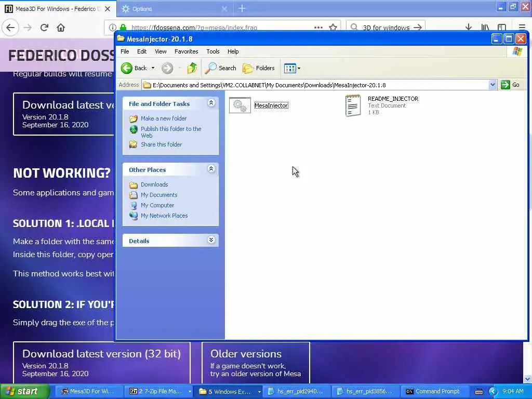The width and height of the screenshot is (532, 399).
Task: Open the Favorites menu
Action: (187, 51)
